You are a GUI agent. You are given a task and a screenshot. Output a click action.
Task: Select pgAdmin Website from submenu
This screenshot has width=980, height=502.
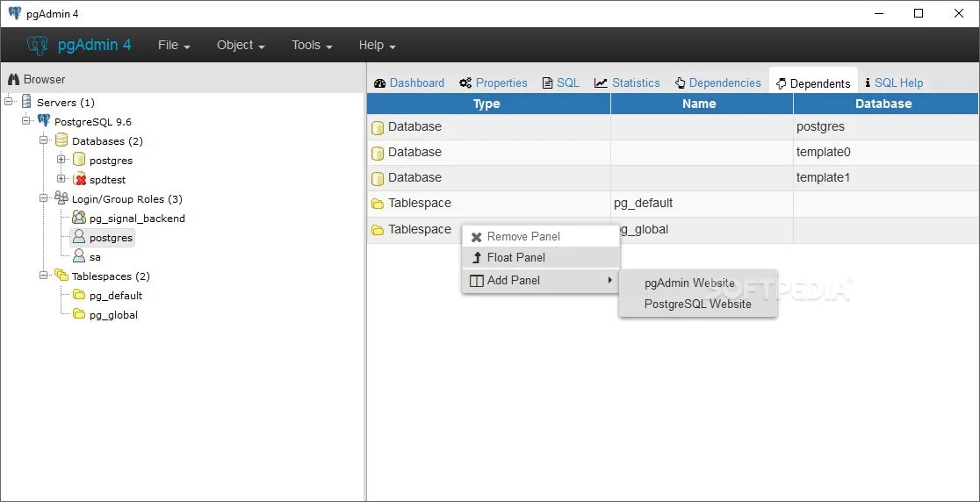pos(697,283)
